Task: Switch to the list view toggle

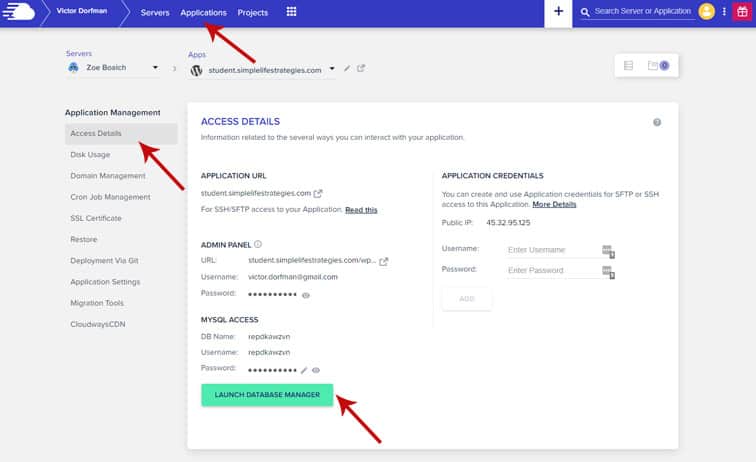Action: 628,66
